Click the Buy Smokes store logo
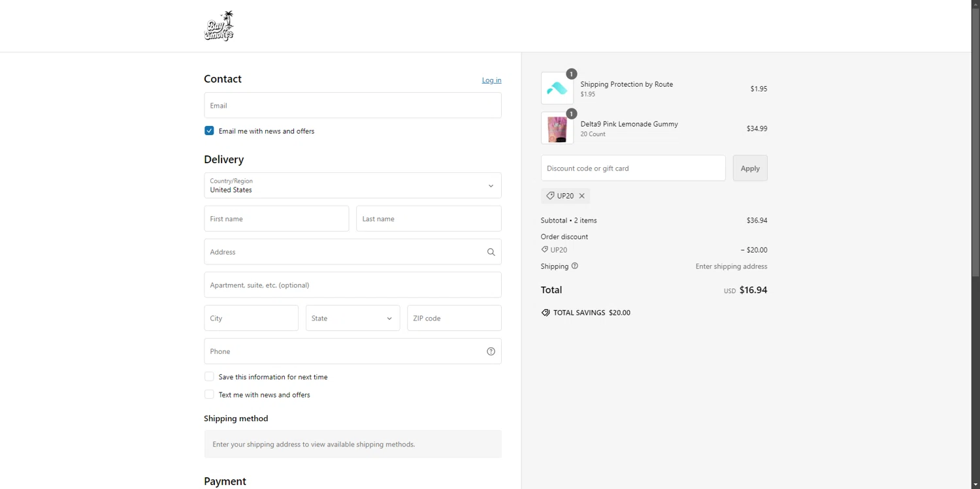This screenshot has width=980, height=489. coord(219,26)
